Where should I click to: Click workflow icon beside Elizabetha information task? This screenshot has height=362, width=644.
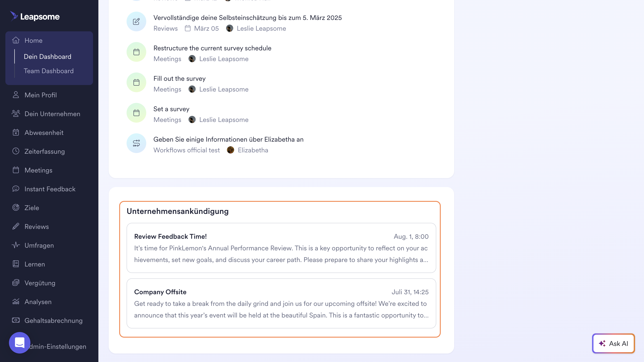coord(136,143)
